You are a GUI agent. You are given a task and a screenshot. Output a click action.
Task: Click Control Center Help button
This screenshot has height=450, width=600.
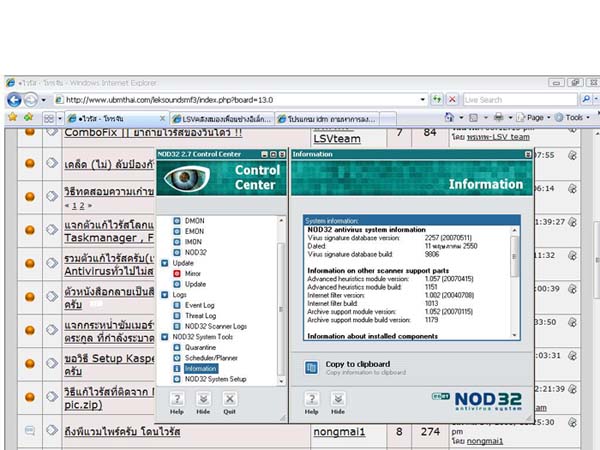pos(177,403)
